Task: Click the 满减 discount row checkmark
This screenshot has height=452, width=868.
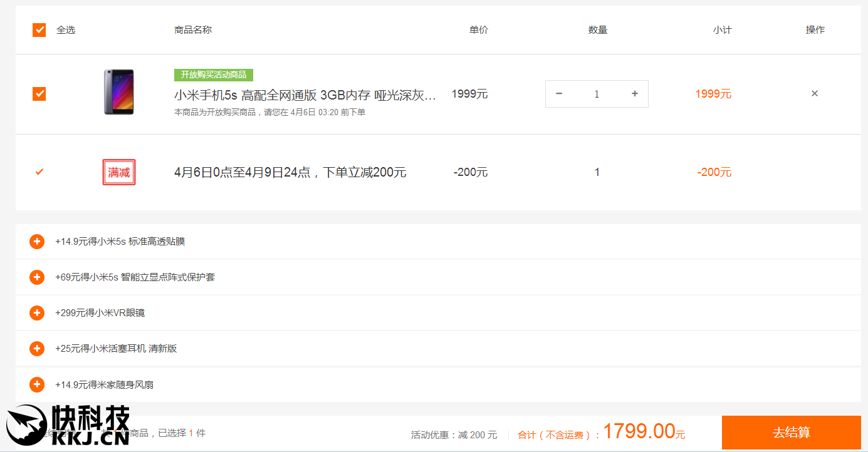Action: click(39, 172)
